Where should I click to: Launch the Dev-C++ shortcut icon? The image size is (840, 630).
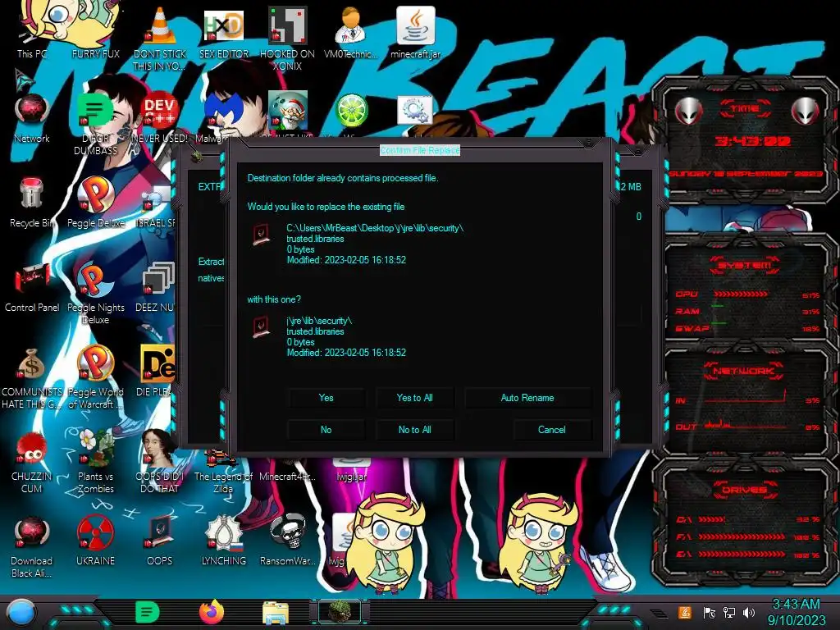pyautogui.click(x=160, y=111)
